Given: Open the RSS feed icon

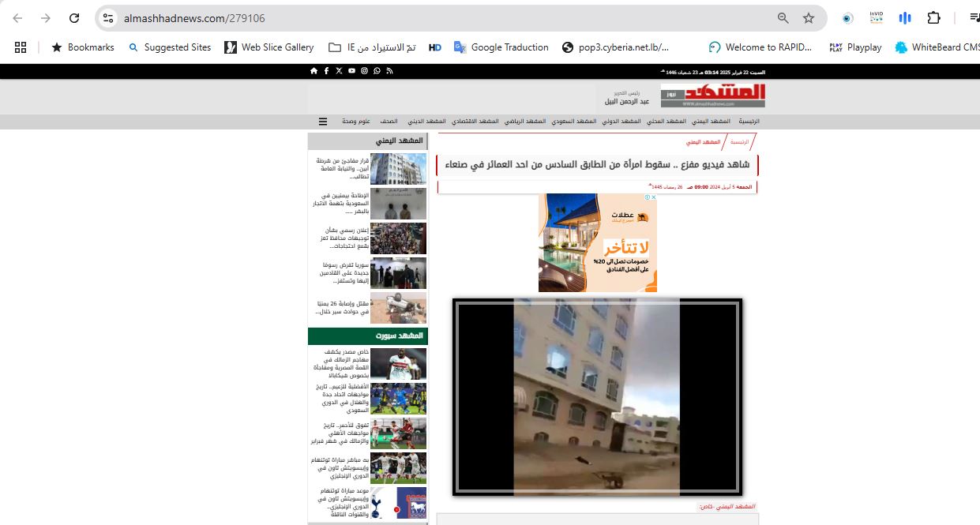Looking at the screenshot, I should (389, 71).
